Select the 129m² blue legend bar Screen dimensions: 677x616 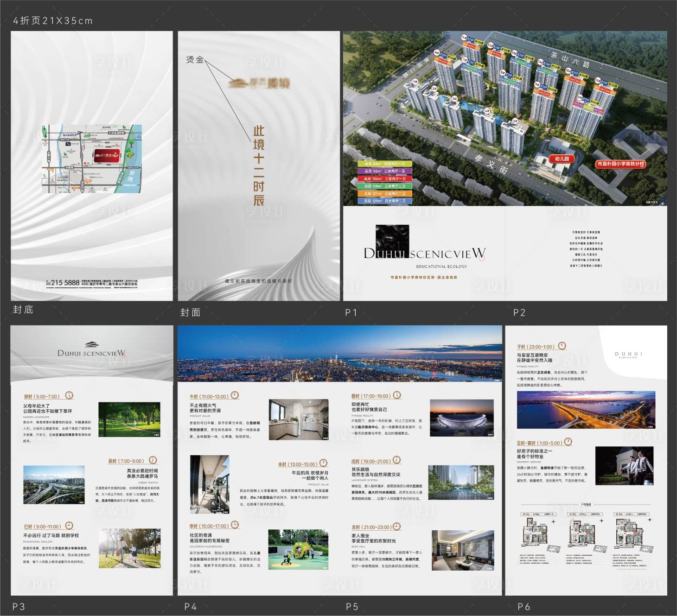coord(385,201)
